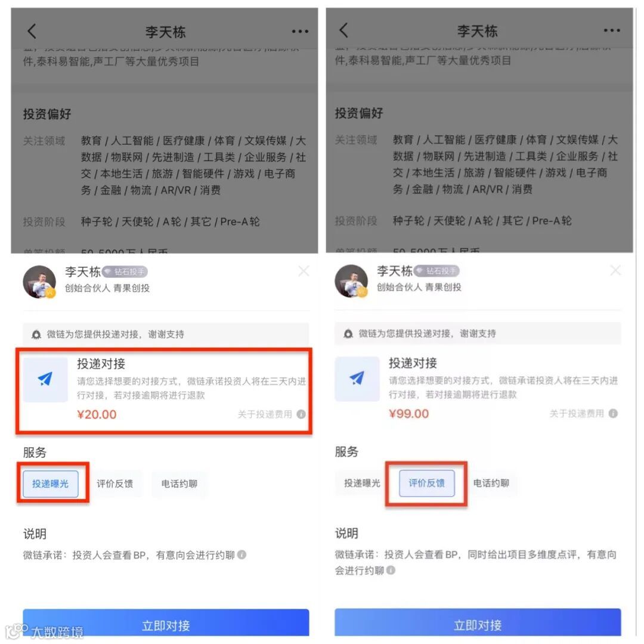Screen dimensions: 644x644
Task: Open info icon next to 关于投递费用 on left
Action: pyautogui.click(x=301, y=414)
